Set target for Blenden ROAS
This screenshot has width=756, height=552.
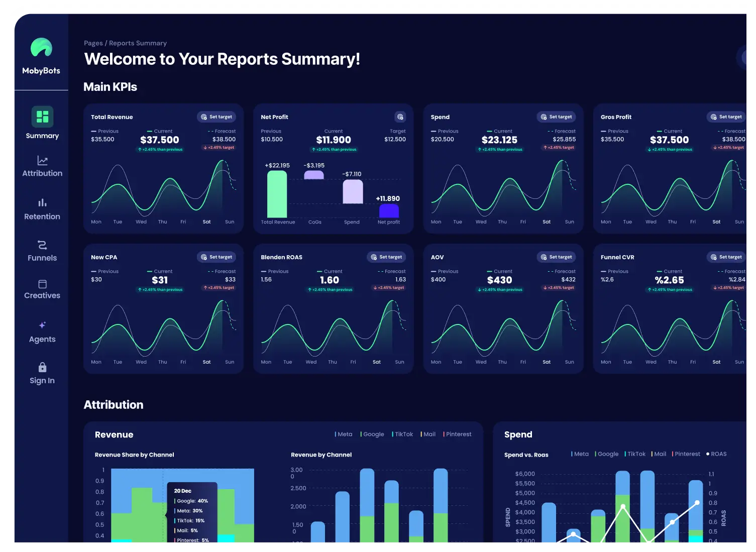pos(386,257)
